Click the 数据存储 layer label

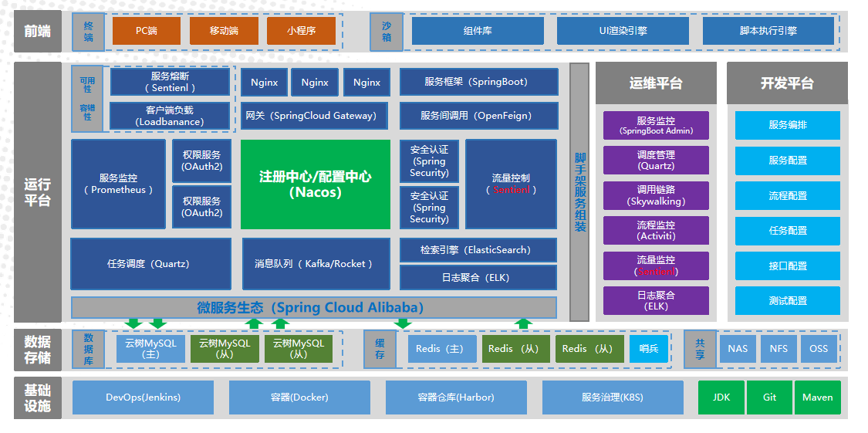pos(38,350)
